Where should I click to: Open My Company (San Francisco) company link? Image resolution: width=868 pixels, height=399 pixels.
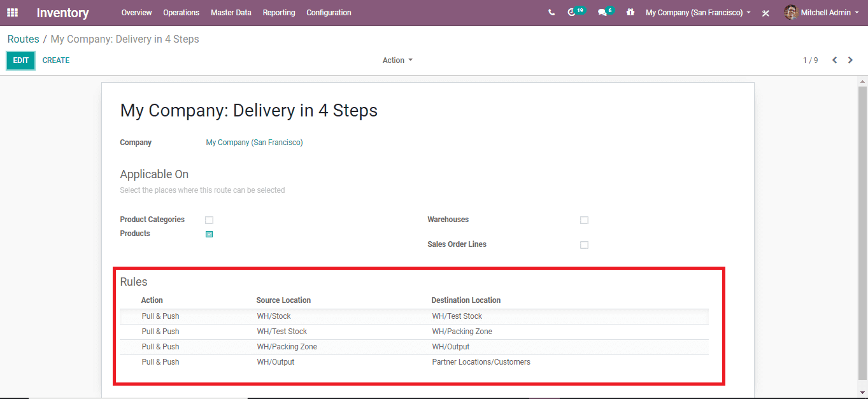coord(254,143)
